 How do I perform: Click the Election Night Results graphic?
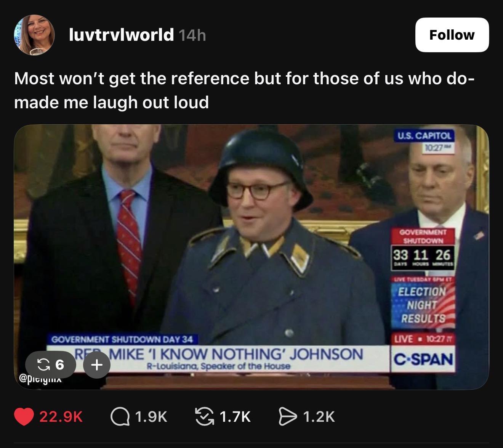tap(423, 305)
